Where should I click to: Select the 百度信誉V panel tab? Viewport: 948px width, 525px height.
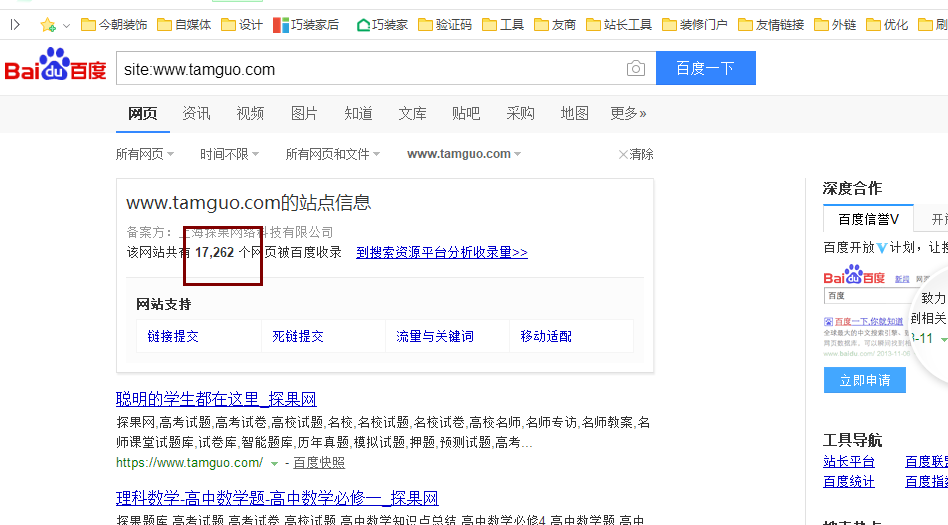868,219
